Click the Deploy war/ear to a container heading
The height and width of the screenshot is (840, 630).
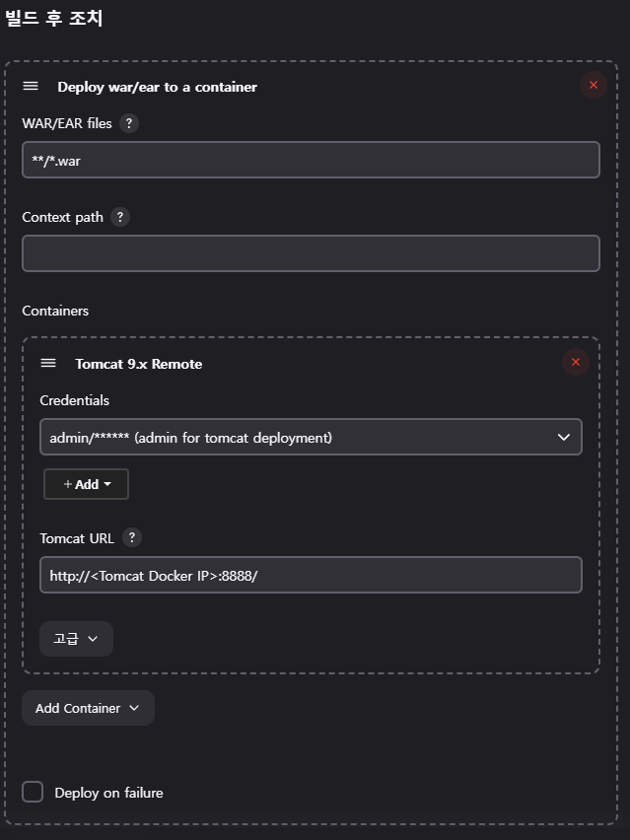coord(157,87)
